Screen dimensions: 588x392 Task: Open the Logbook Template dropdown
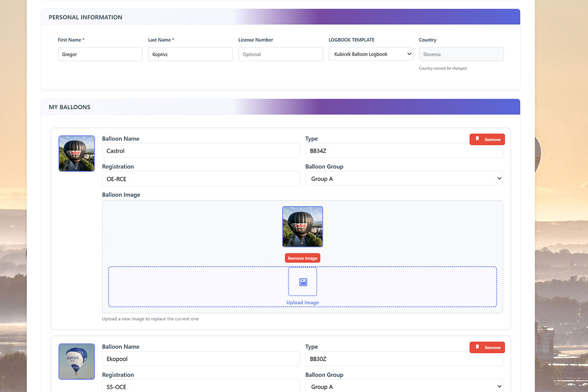pyautogui.click(x=371, y=54)
